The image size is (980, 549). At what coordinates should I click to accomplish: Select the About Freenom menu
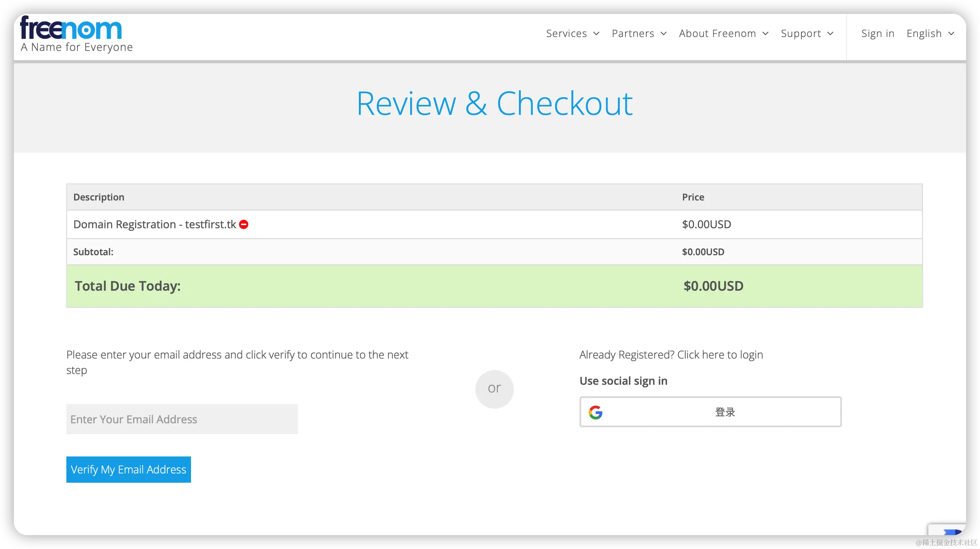[x=717, y=34]
